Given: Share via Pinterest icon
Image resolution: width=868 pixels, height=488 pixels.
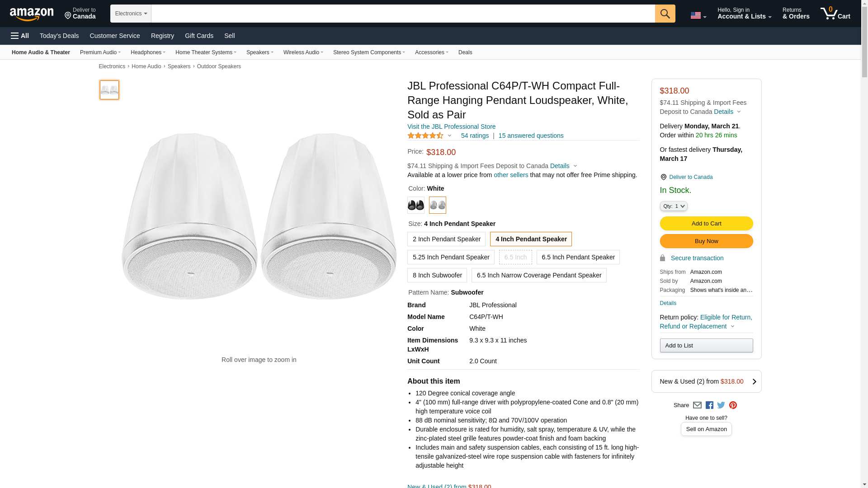Looking at the screenshot, I should pyautogui.click(x=733, y=405).
